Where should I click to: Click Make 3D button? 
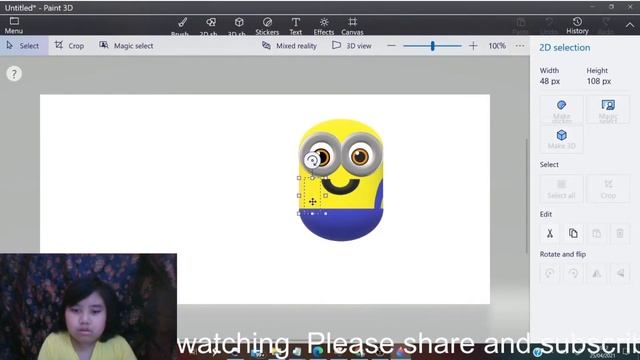click(x=562, y=139)
